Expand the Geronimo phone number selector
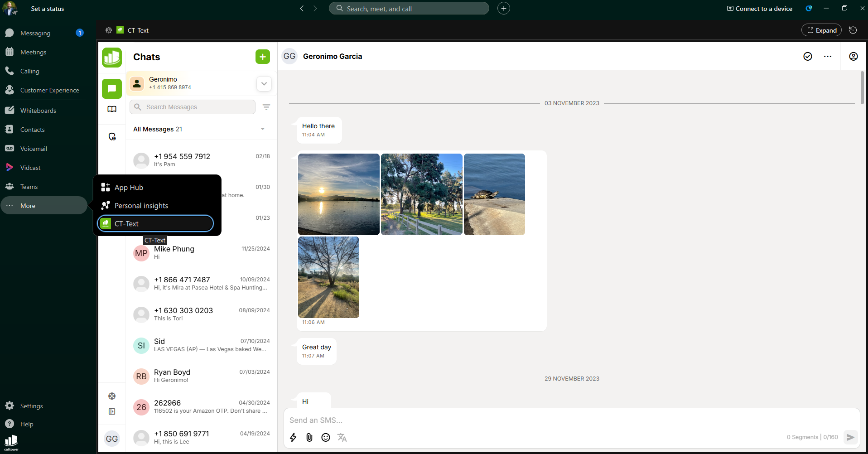This screenshot has height=454, width=868. (264, 83)
